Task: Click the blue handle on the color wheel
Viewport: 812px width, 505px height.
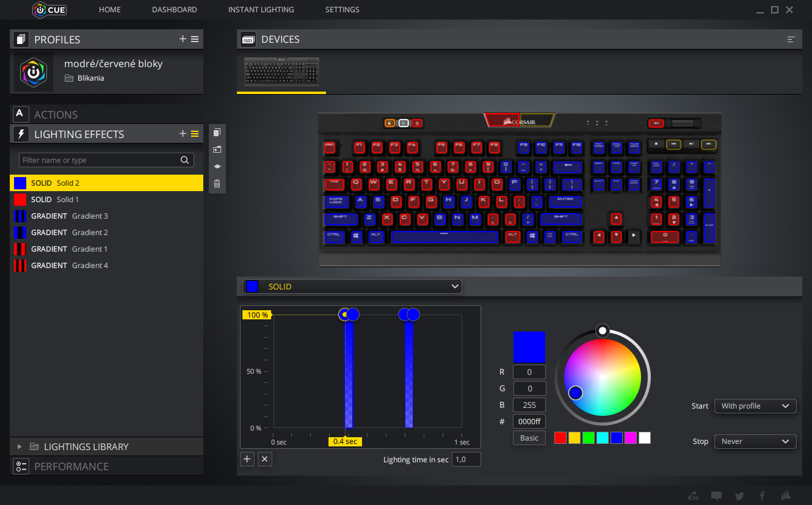Action: (576, 393)
